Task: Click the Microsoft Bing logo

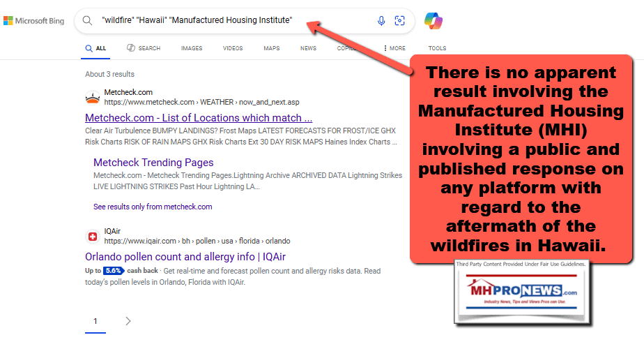Action: pyautogui.click(x=33, y=20)
